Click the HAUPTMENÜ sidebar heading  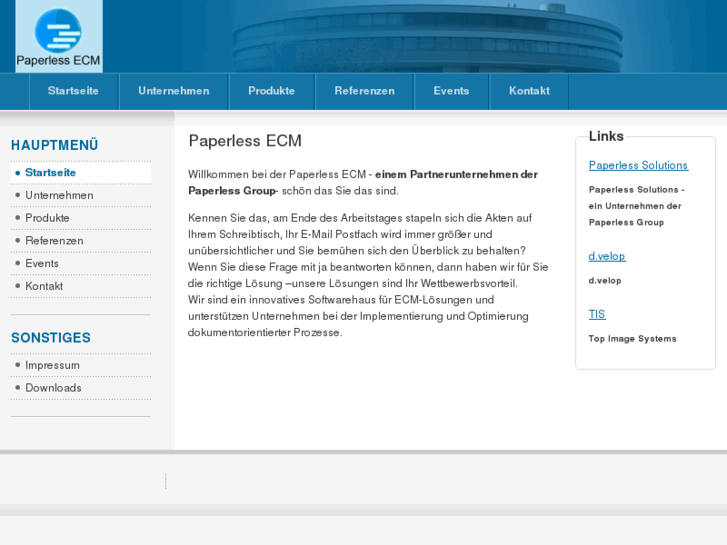click(x=55, y=145)
